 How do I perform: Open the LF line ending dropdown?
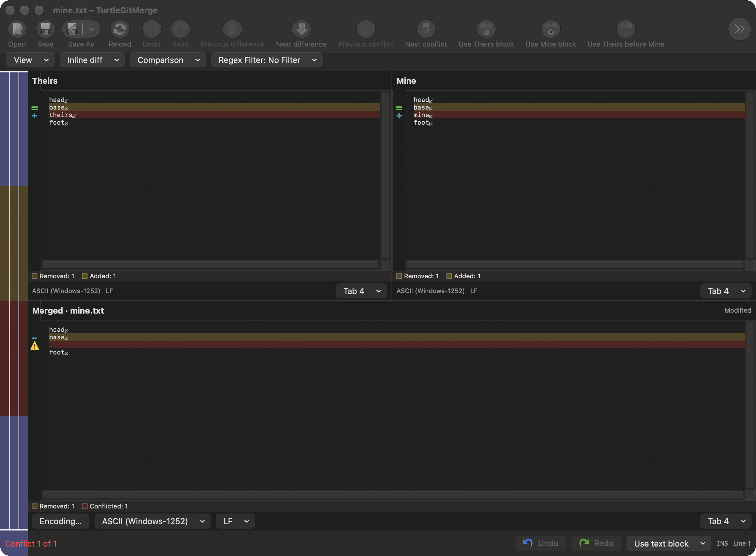click(235, 521)
